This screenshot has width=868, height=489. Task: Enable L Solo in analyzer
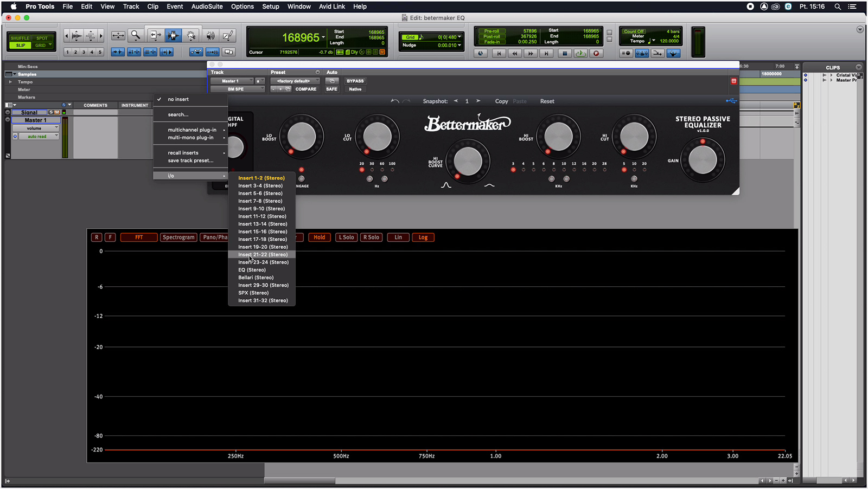coord(347,237)
